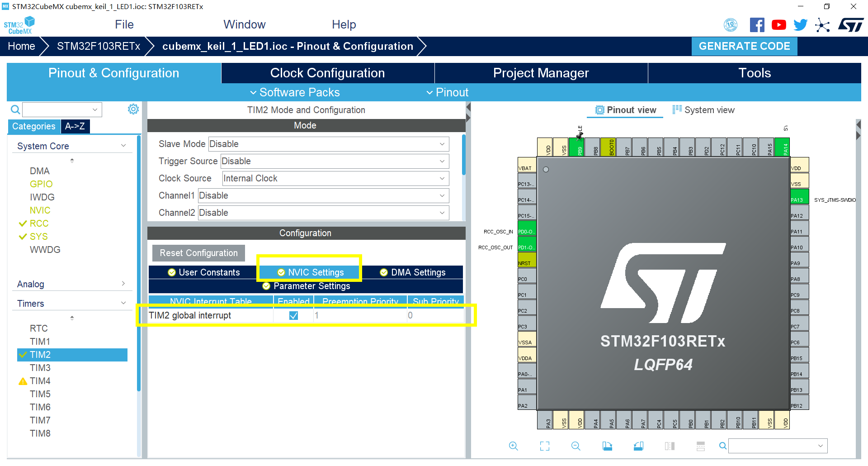Image resolution: width=868 pixels, height=466 pixels.
Task: Open the category settings gear icon
Action: [x=133, y=109]
